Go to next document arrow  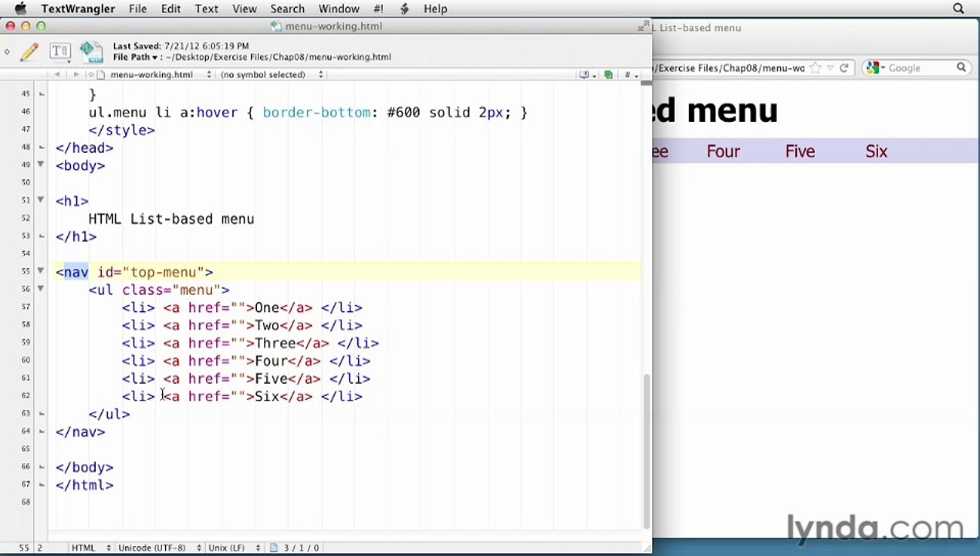pos(76,74)
